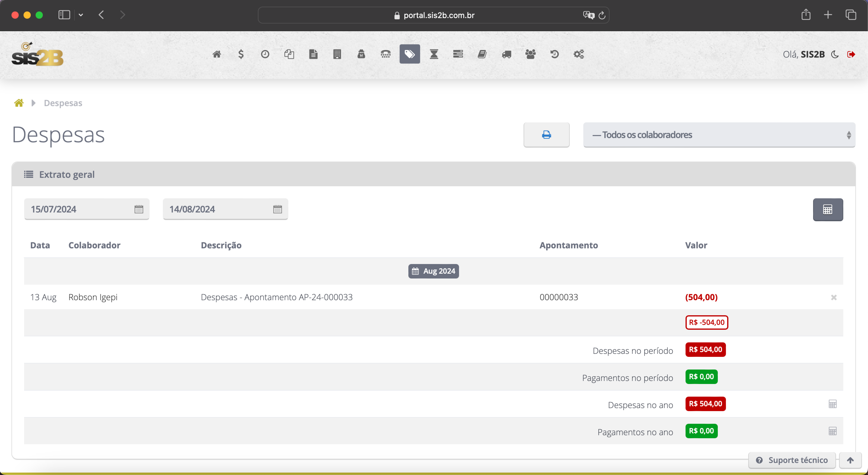The width and height of the screenshot is (868, 475).
Task: Click the print button
Action: tap(546, 135)
